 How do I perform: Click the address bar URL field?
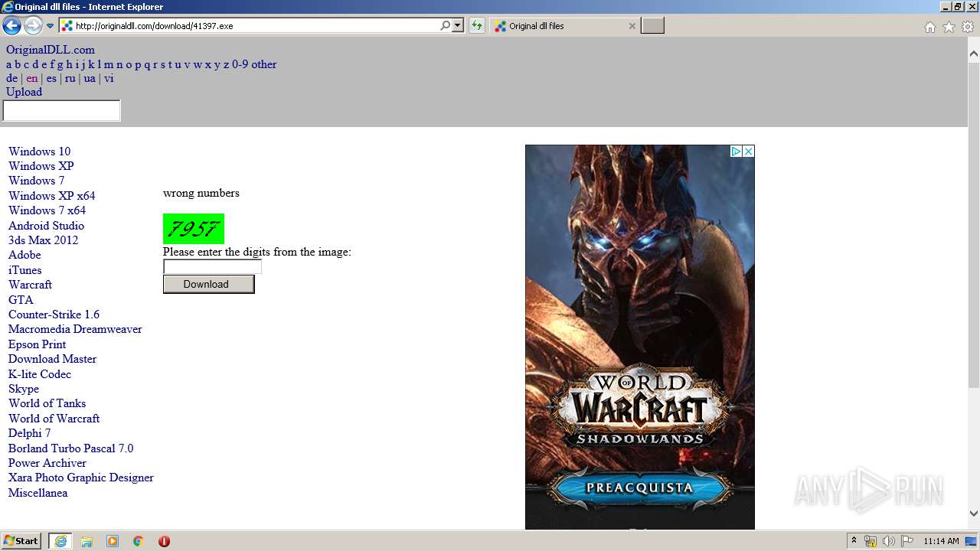[x=256, y=26]
